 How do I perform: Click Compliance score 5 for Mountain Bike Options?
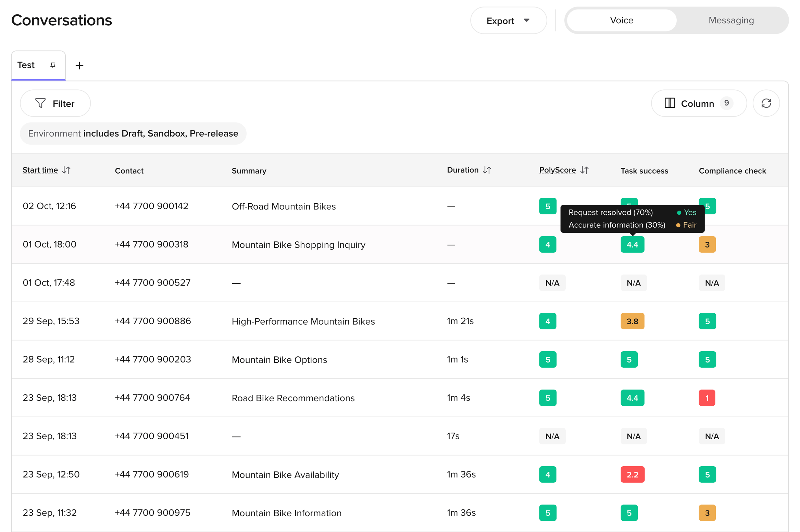tap(707, 359)
